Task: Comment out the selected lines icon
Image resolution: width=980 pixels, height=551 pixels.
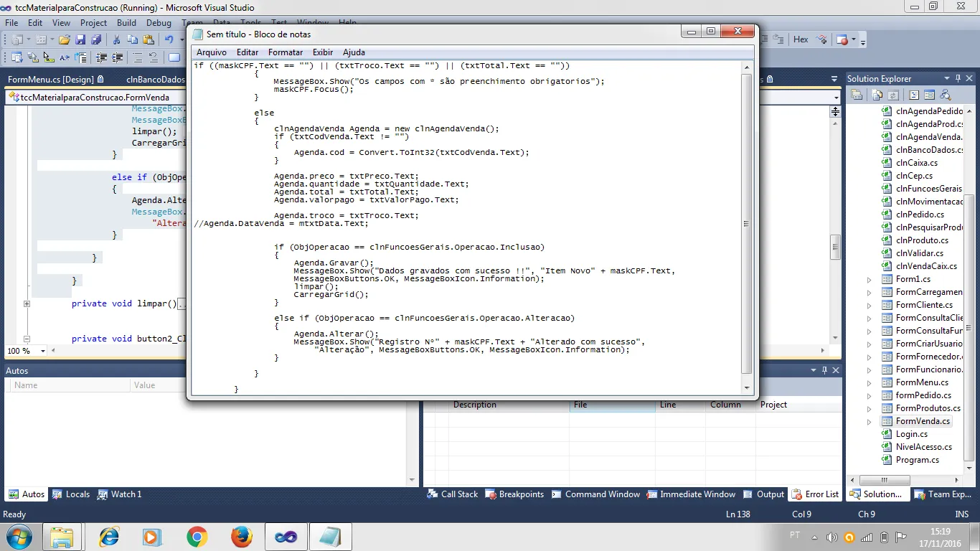Action: 138,57
